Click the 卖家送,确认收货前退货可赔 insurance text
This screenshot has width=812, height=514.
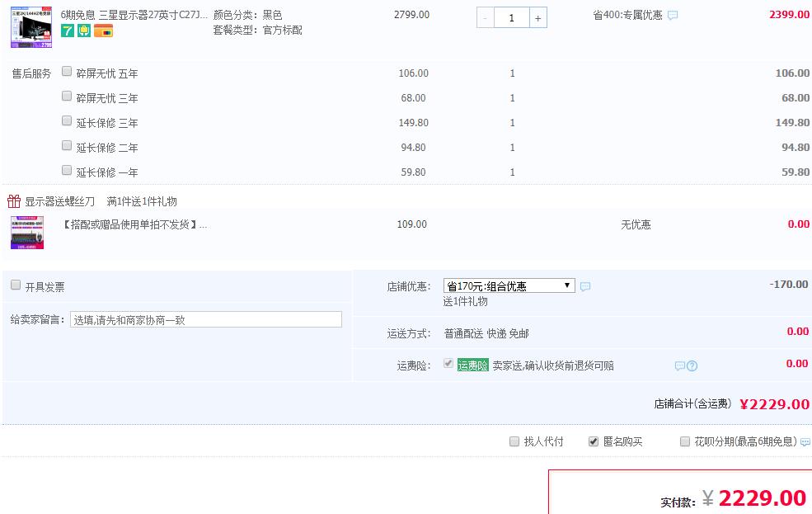click(553, 365)
